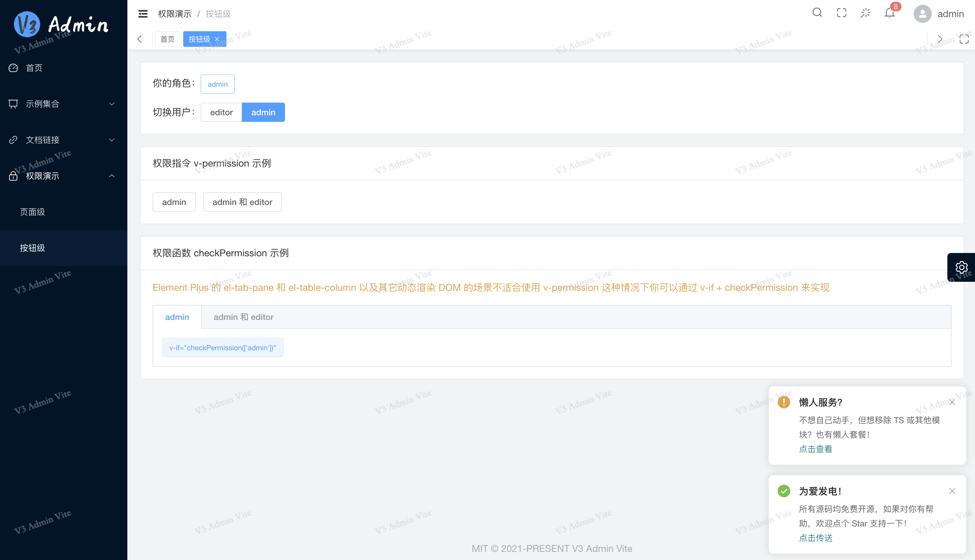Click the right arrow in the tab bar
This screenshot has height=560, width=975.
click(940, 39)
